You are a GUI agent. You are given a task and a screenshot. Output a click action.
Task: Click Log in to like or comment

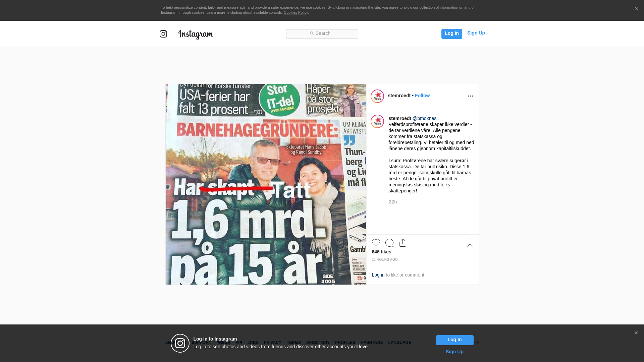378,275
